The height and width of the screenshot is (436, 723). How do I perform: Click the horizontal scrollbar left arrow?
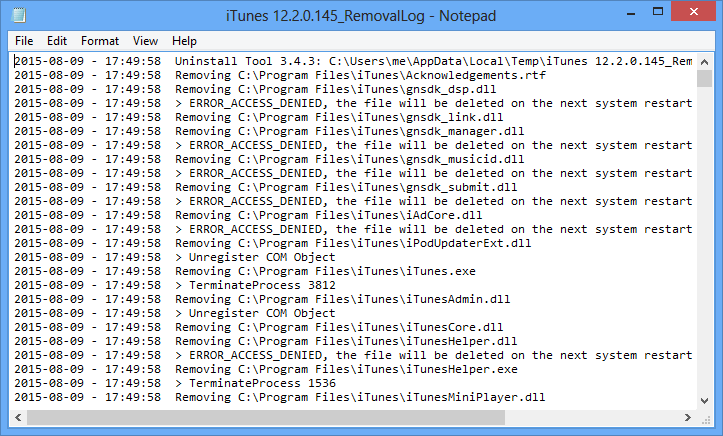tap(18, 418)
